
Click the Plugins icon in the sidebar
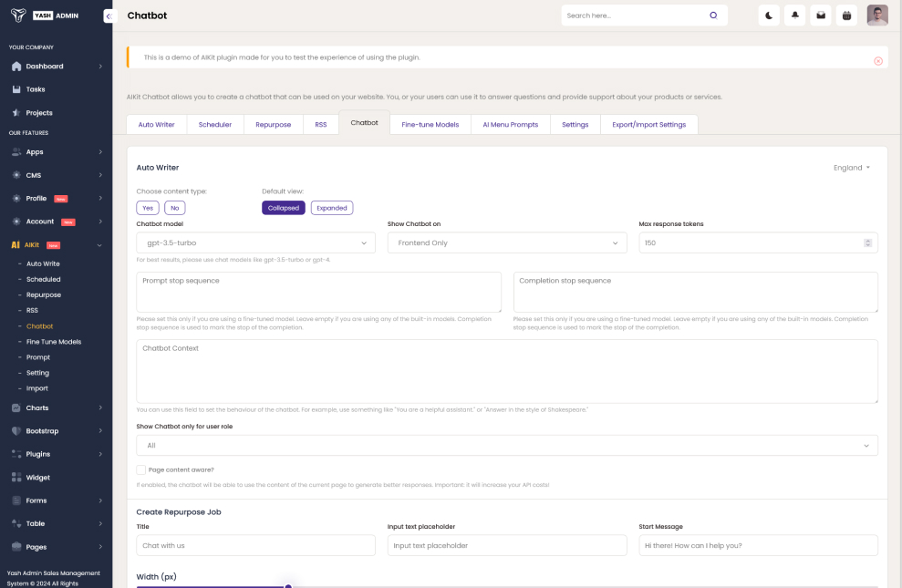(x=16, y=454)
